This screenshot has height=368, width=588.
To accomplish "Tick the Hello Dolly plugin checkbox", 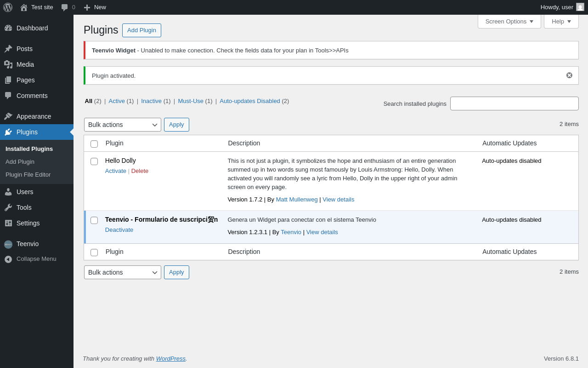I will pyautogui.click(x=94, y=161).
